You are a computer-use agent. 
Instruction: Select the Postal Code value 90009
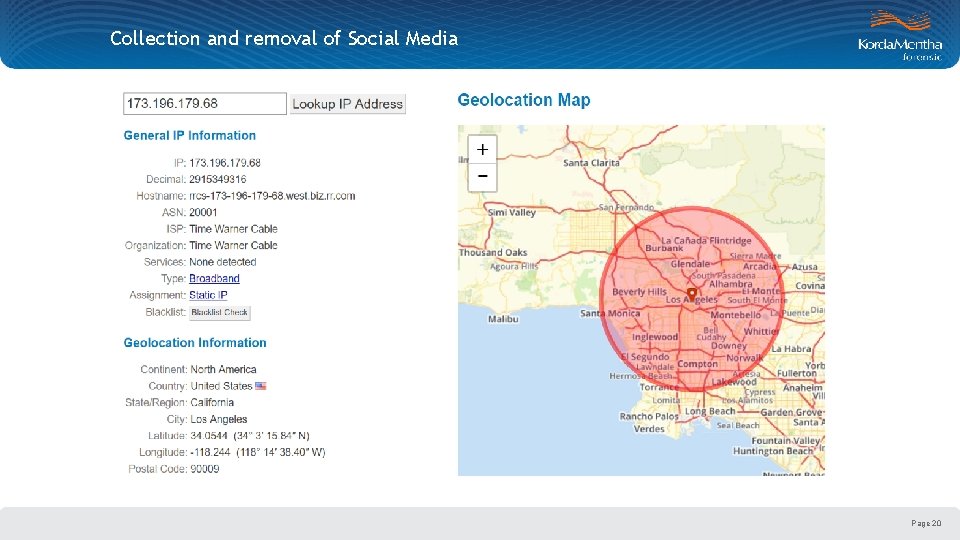(204, 469)
